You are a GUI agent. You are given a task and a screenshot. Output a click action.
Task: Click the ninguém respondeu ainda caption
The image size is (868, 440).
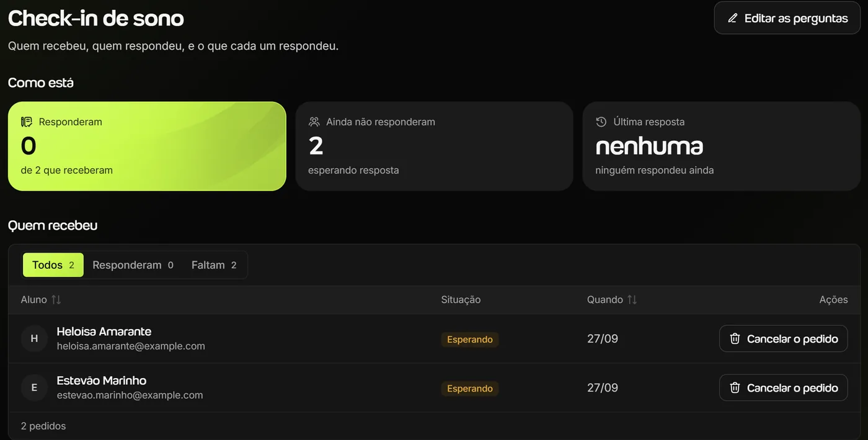click(655, 170)
